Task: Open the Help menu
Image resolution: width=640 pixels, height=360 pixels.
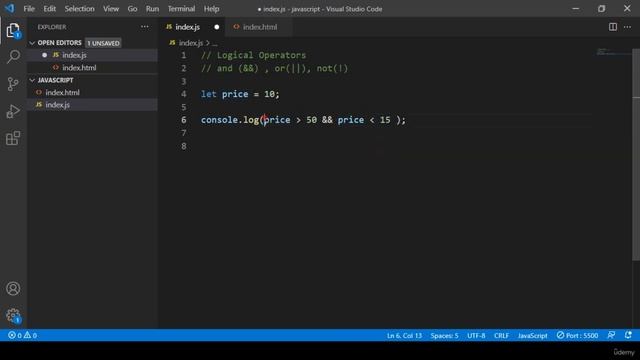Action: 211,9
